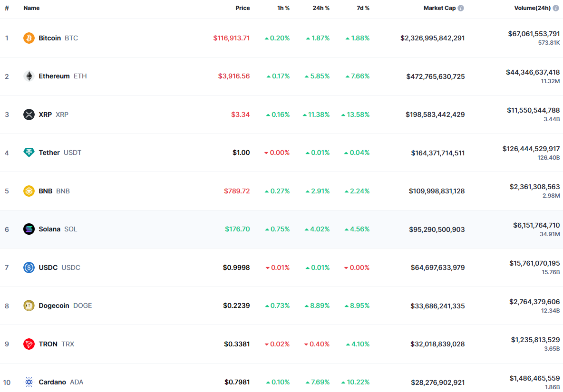Viewport: 563px width, 392px height.
Task: Sort by the 1h % column header
Action: [283, 8]
